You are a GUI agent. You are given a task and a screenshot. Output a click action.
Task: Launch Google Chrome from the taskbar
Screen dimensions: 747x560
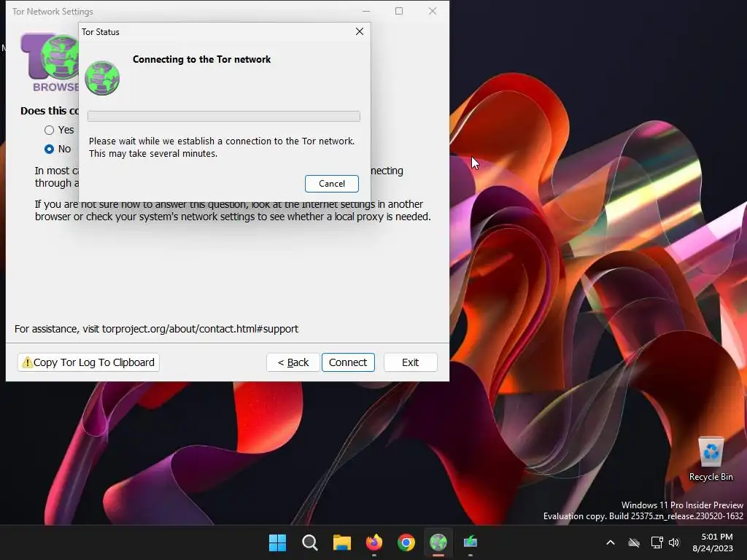point(406,542)
